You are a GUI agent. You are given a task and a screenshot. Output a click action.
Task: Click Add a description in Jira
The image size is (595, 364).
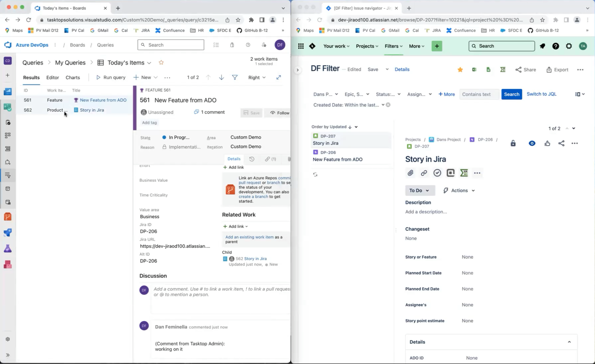(426, 212)
